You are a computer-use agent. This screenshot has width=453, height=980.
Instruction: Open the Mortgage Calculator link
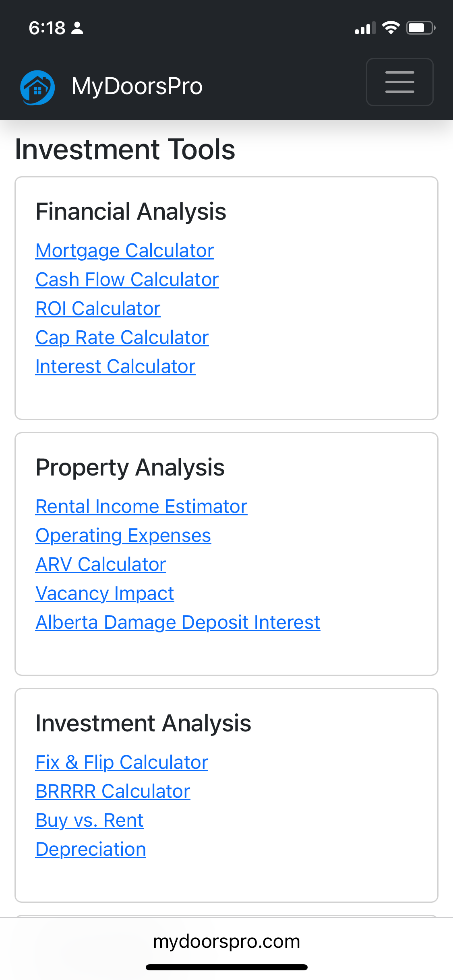coord(124,251)
